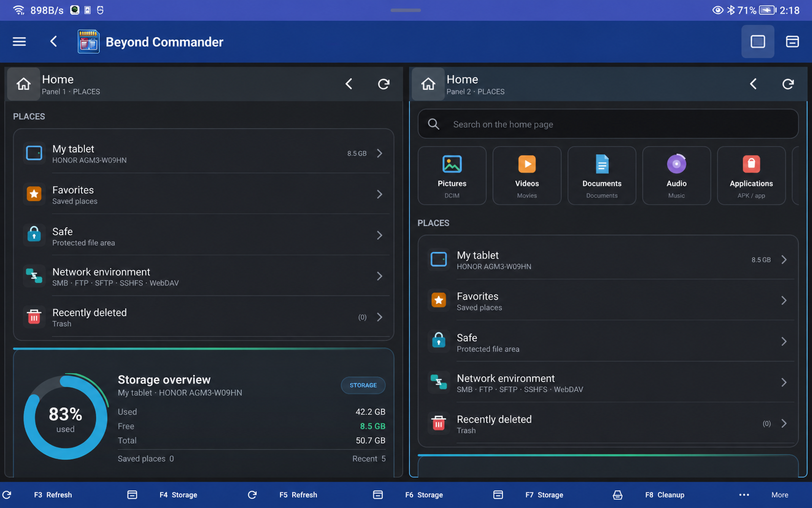Open the Applications APK shortcut
812x508 pixels.
pyautogui.click(x=751, y=176)
